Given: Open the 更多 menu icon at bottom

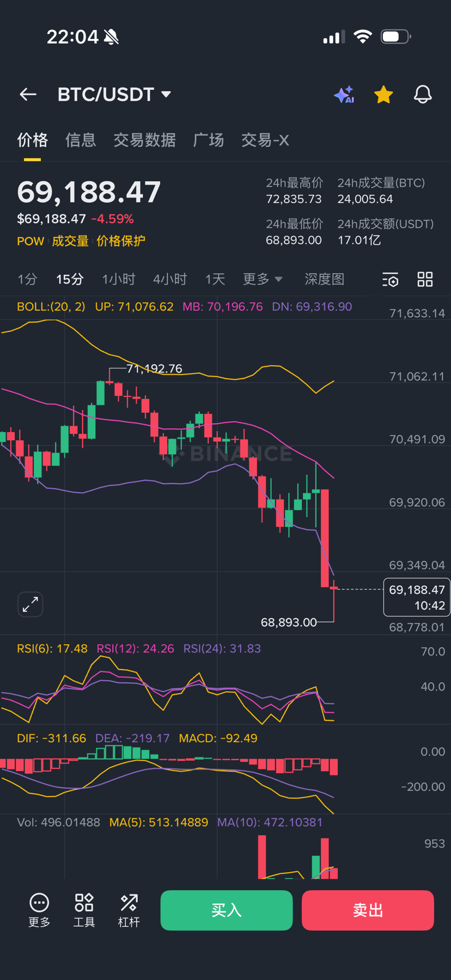Looking at the screenshot, I should click(39, 910).
